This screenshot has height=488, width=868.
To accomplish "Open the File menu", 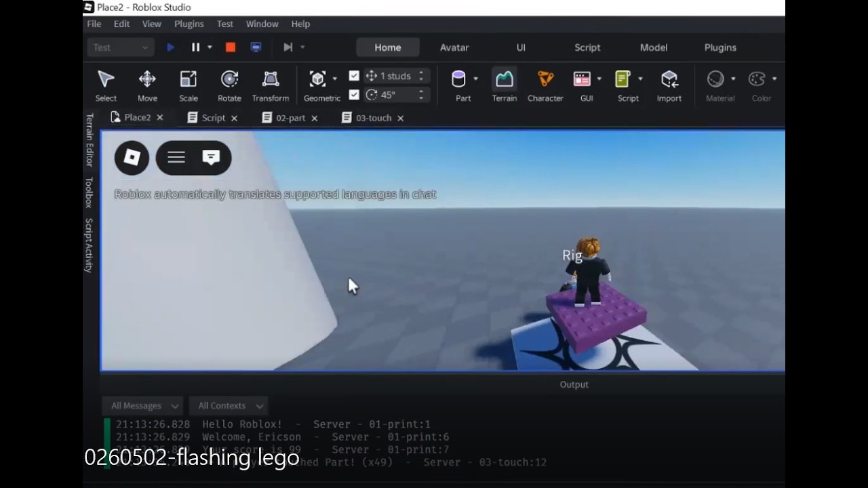I will (94, 24).
